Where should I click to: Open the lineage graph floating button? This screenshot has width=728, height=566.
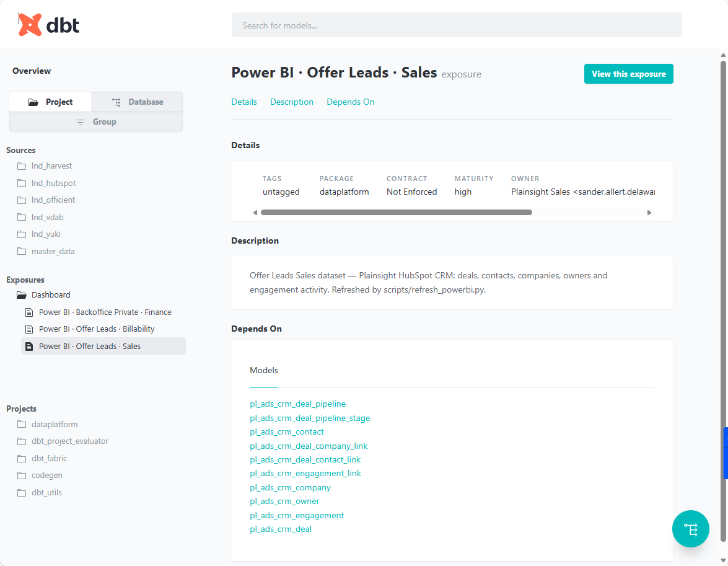click(690, 528)
